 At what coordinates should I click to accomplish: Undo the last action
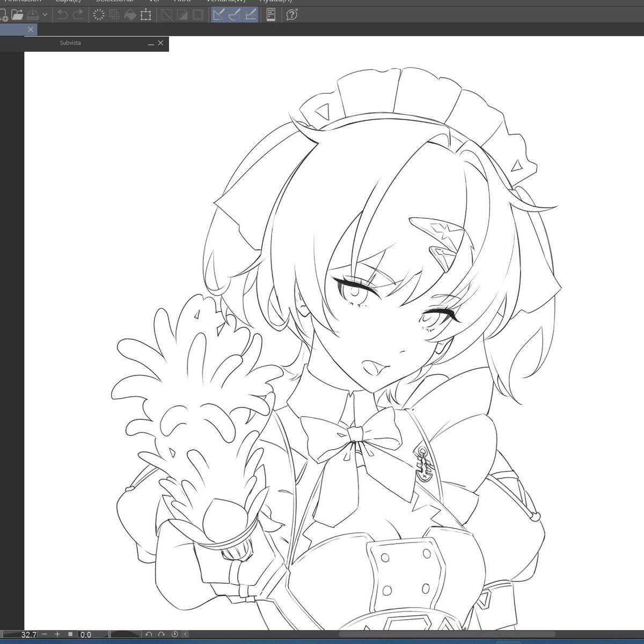click(62, 15)
